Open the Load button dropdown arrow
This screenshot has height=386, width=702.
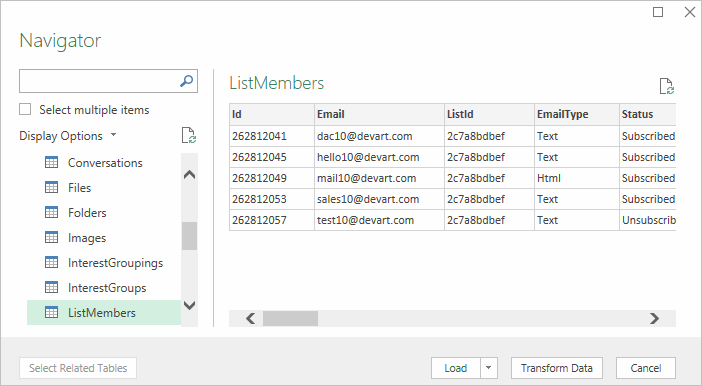[x=488, y=368]
